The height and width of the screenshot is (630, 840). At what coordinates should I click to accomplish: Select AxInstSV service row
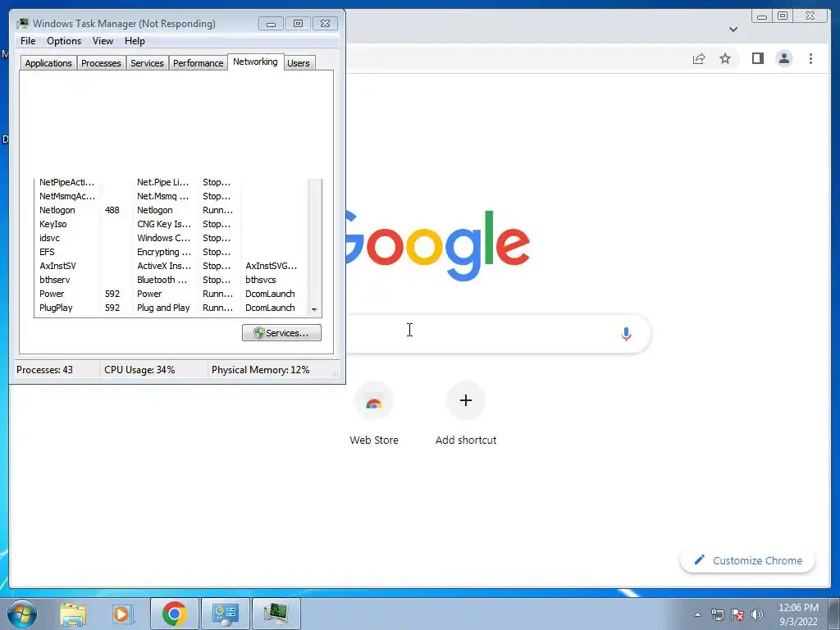click(171, 266)
